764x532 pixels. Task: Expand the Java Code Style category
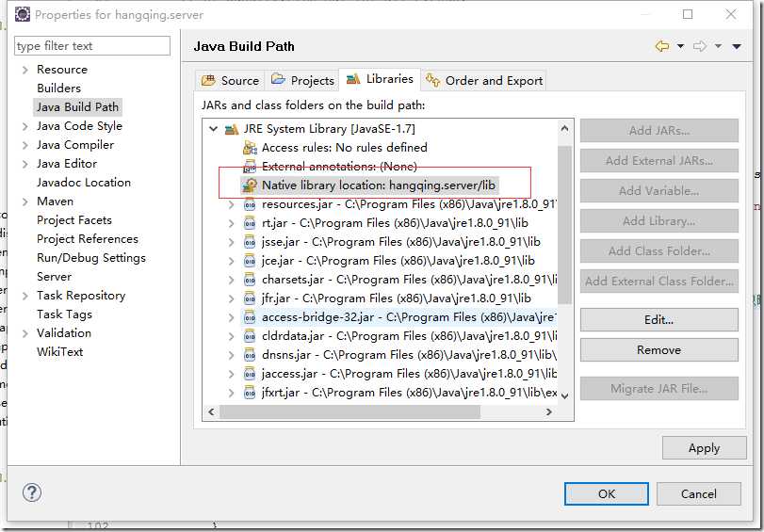click(24, 127)
